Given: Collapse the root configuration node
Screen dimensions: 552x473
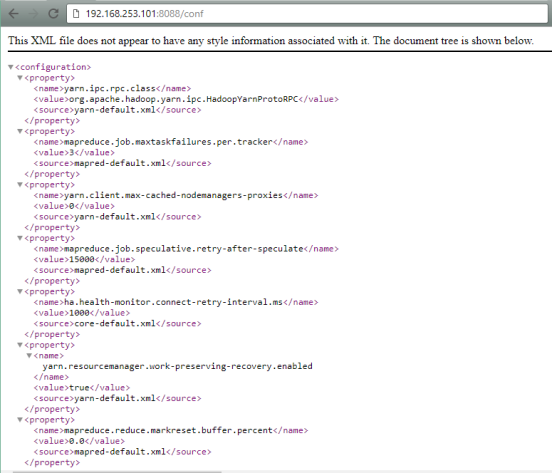Looking at the screenshot, I should 11,67.
